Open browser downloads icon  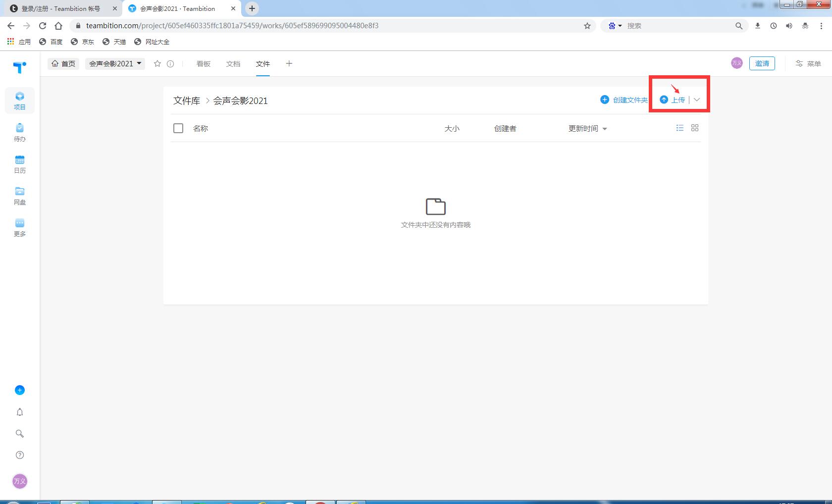[x=758, y=26]
